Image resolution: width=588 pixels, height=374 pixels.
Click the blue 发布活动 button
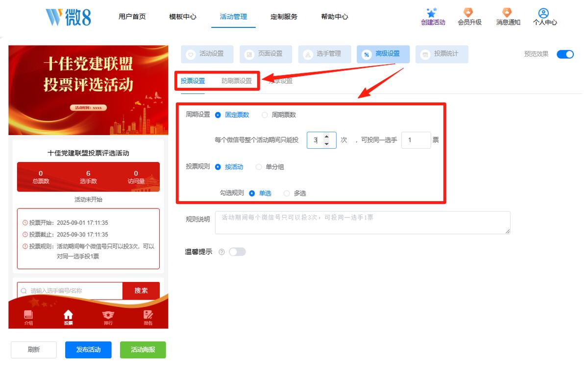click(88, 350)
